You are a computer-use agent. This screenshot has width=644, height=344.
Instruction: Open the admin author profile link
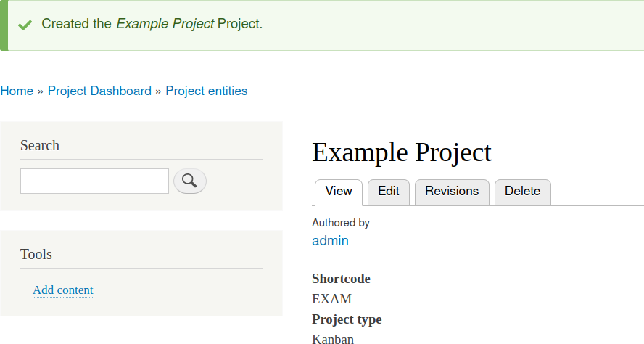click(330, 240)
